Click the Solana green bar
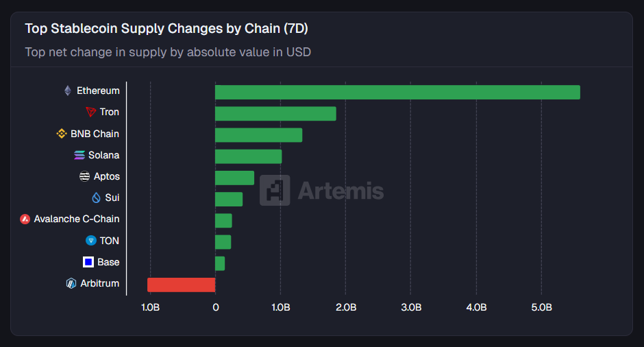Image resolution: width=644 pixels, height=347 pixels. tap(248, 156)
